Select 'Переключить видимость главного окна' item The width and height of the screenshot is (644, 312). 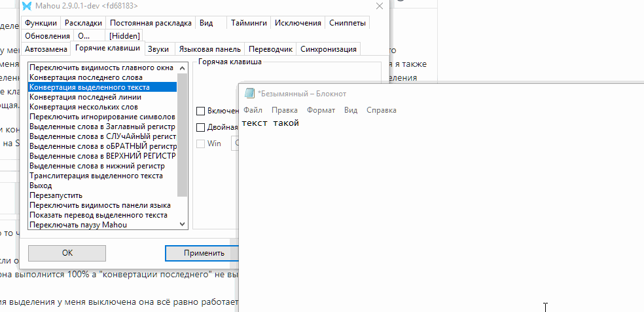(x=102, y=68)
